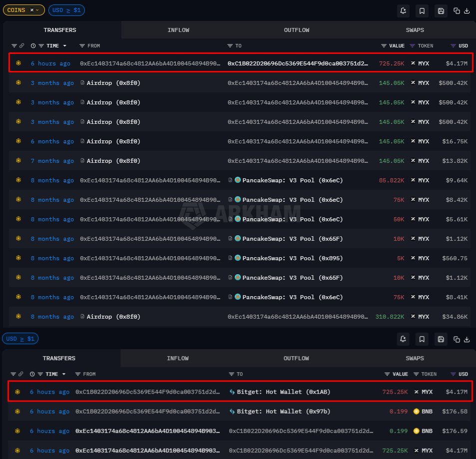The image size is (476, 459).
Task: Click the alert bell icon in top toolbar
Action: click(404, 10)
